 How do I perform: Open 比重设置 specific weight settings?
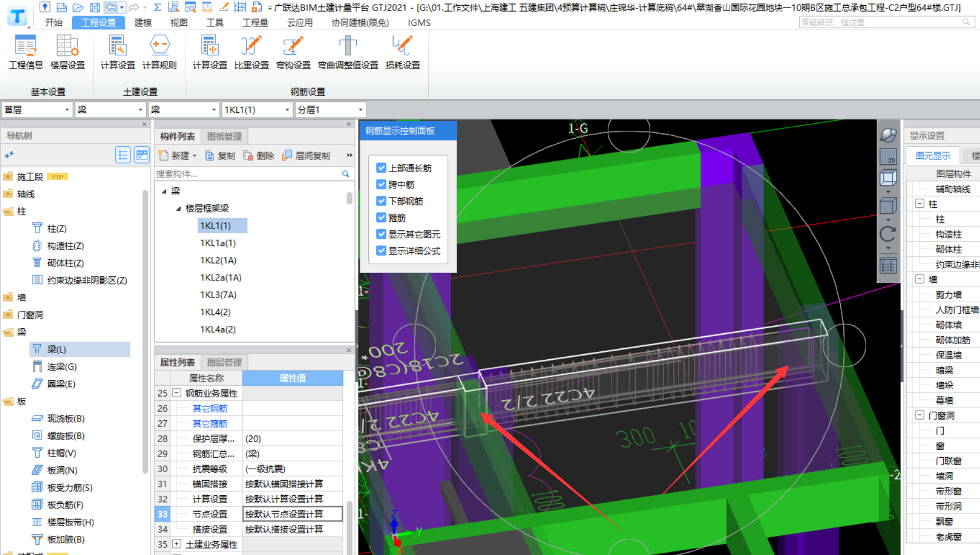point(251,52)
